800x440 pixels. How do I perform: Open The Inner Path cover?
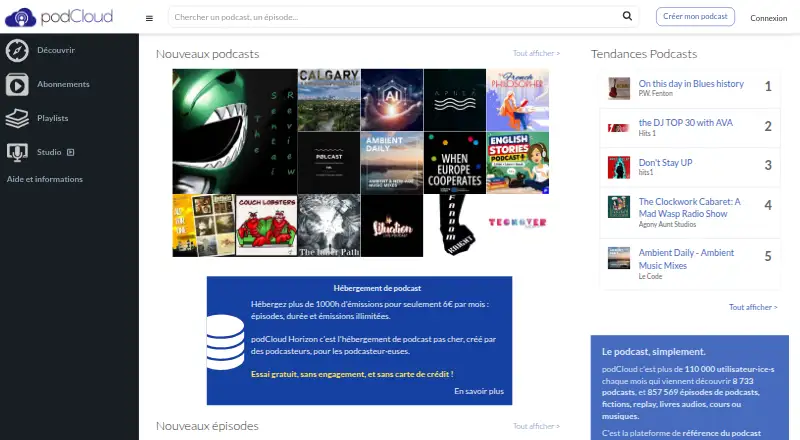(329, 226)
